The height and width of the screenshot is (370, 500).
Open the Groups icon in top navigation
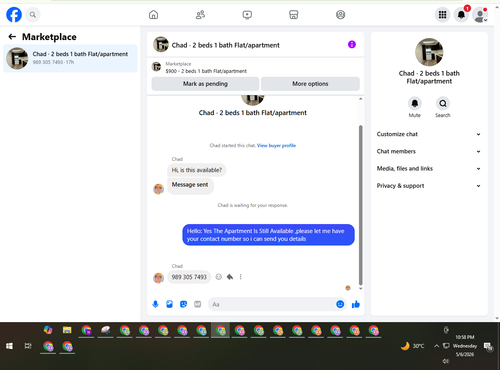tap(340, 15)
